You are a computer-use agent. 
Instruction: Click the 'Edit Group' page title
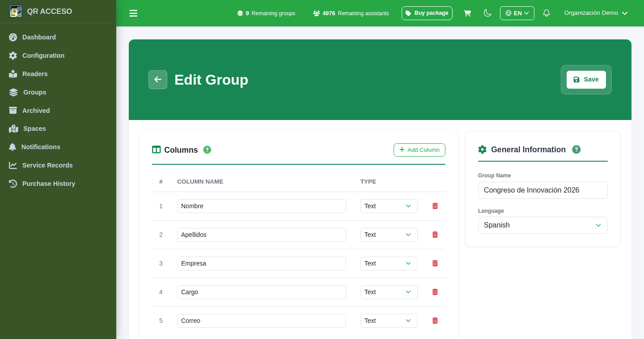pyautogui.click(x=211, y=80)
